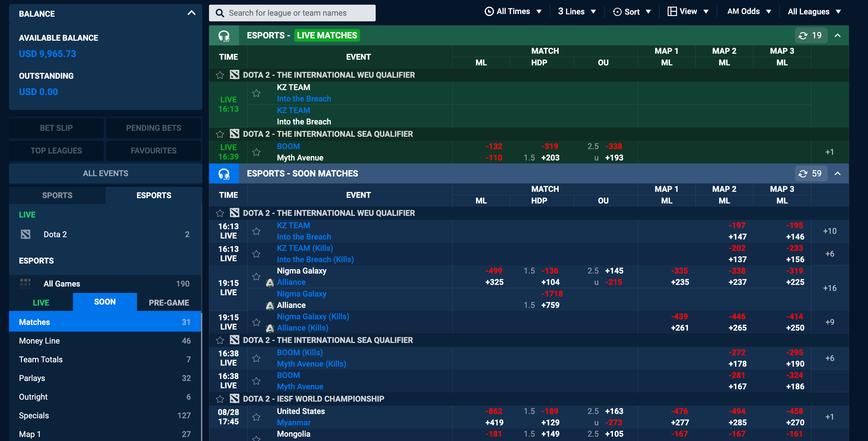This screenshot has height=441, width=868.
Task: Click the search league or team field
Action: pos(292,13)
